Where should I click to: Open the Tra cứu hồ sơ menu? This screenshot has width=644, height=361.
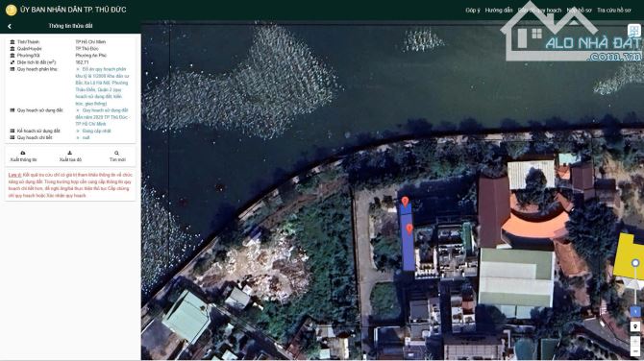coord(614,10)
